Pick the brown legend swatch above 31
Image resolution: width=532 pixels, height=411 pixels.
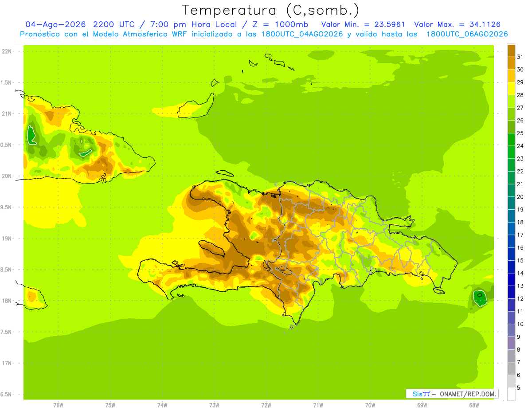[x=511, y=51]
